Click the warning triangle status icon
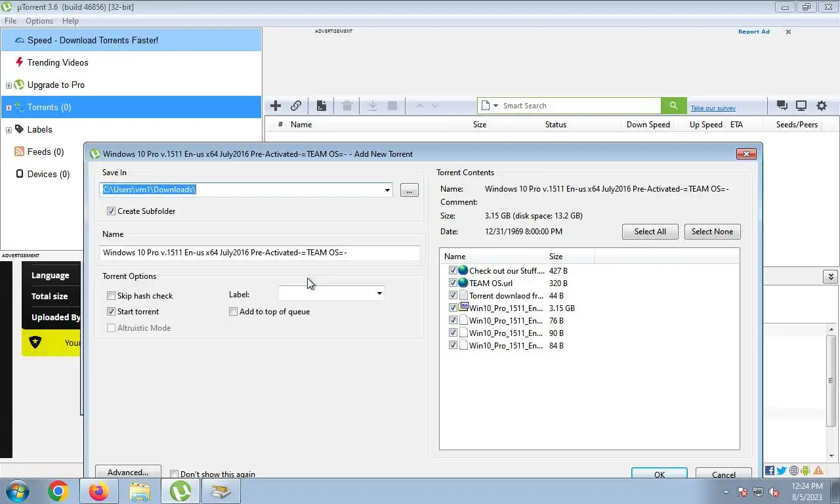The image size is (840, 504). coord(818,471)
